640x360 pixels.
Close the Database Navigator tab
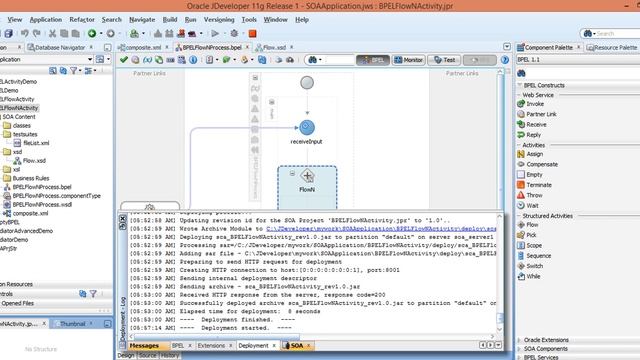coord(91,47)
